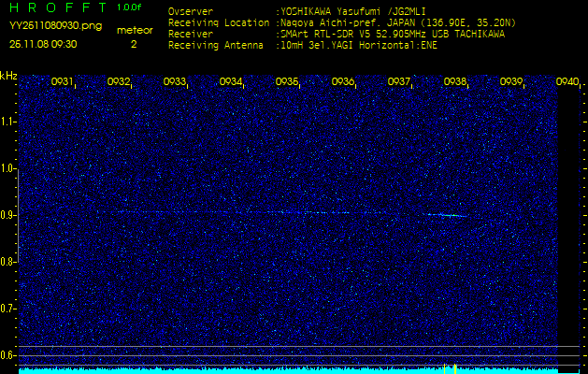Click the 0940 time marker

point(566,82)
